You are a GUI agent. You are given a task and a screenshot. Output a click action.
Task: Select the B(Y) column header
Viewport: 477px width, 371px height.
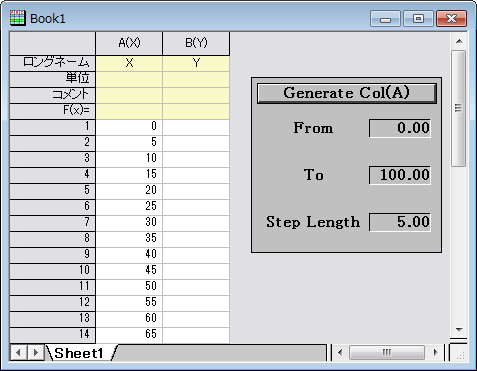[196, 43]
